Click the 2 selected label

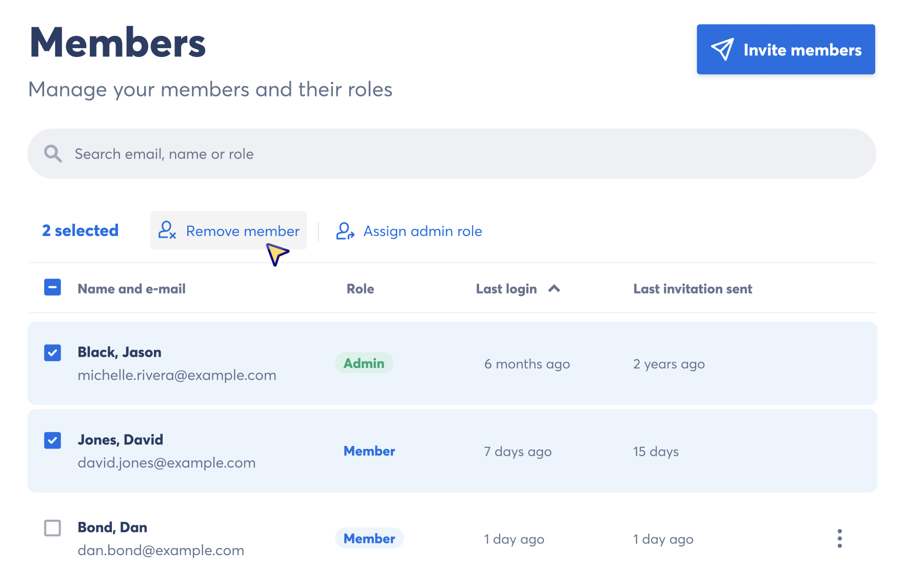click(x=80, y=231)
